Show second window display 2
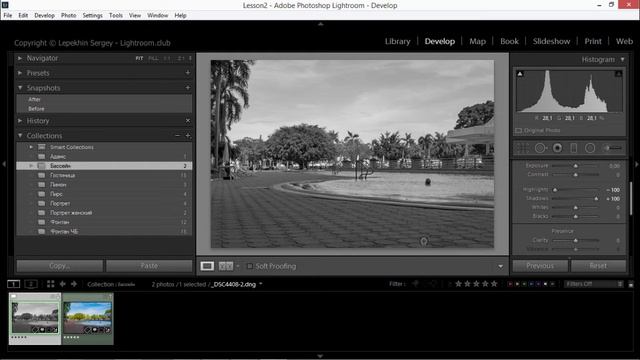This screenshot has width=640, height=360. point(31,284)
